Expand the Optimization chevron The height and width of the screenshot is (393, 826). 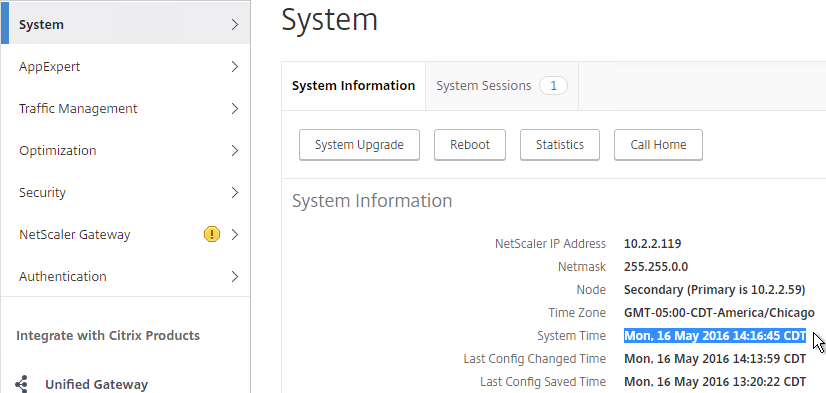click(235, 151)
